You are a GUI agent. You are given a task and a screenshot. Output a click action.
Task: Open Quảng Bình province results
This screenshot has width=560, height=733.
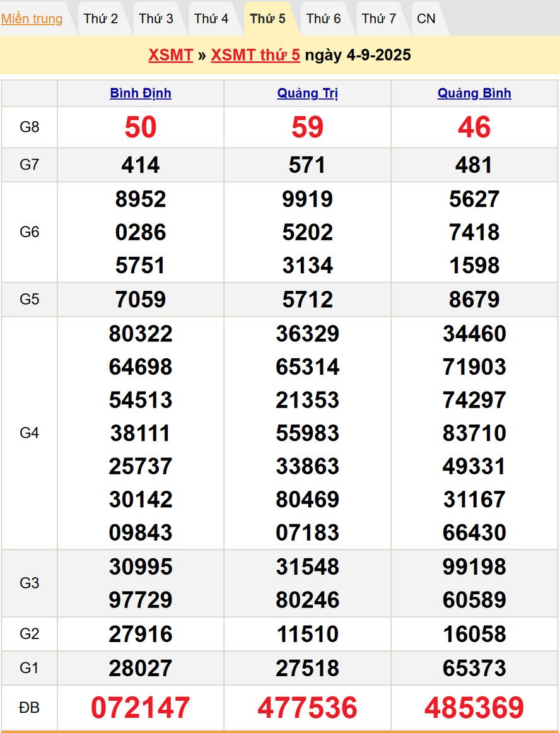click(474, 93)
